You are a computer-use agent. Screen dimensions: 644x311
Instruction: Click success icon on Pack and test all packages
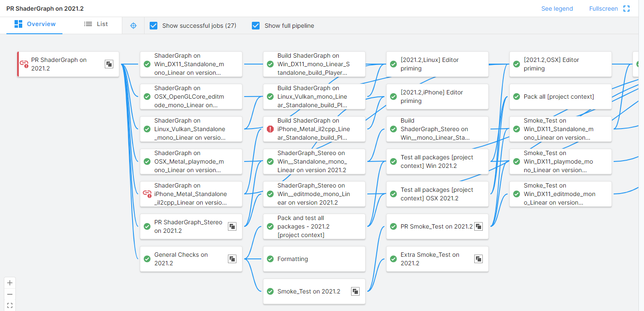click(270, 226)
